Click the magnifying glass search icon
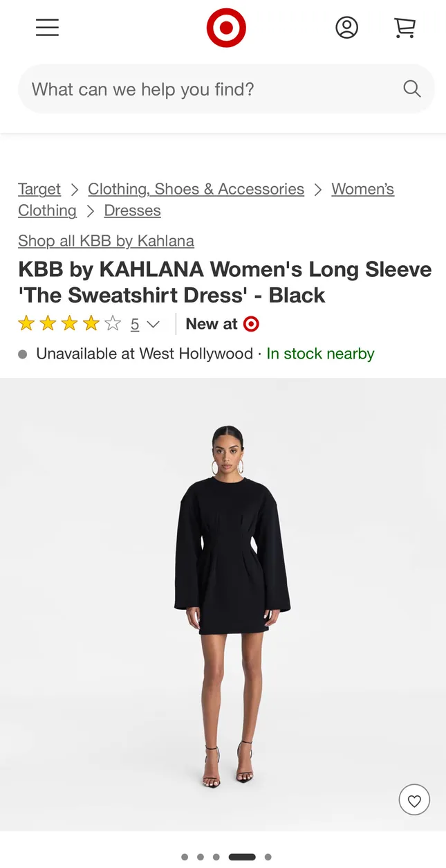Screen dimensions: 446x868 412,89
